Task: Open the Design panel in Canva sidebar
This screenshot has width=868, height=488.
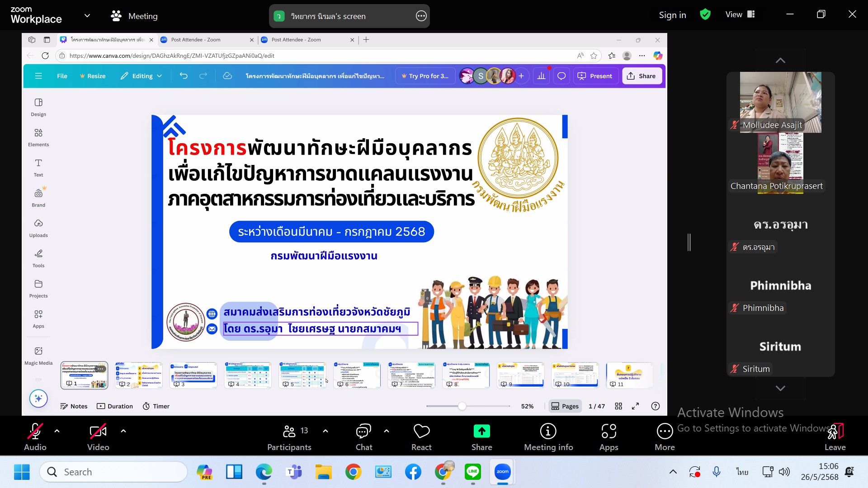Action: (38, 108)
